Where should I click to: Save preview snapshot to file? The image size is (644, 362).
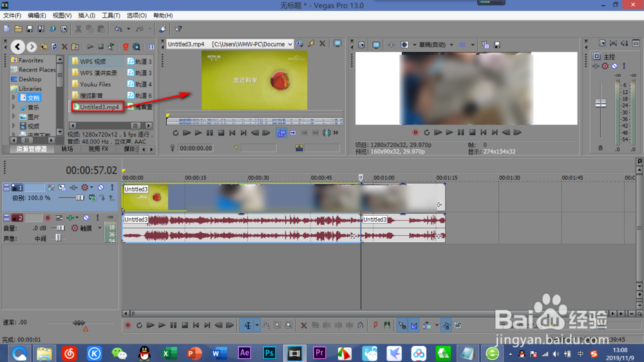[497, 45]
